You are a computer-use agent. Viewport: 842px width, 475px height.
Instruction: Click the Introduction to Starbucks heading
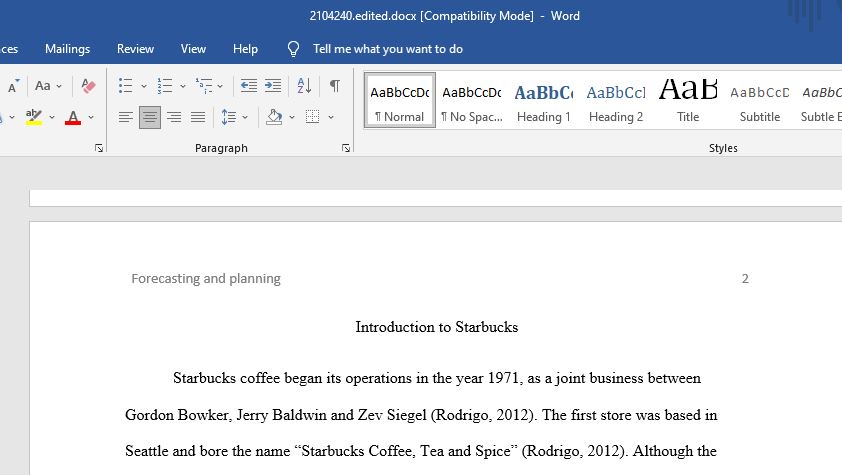point(437,327)
